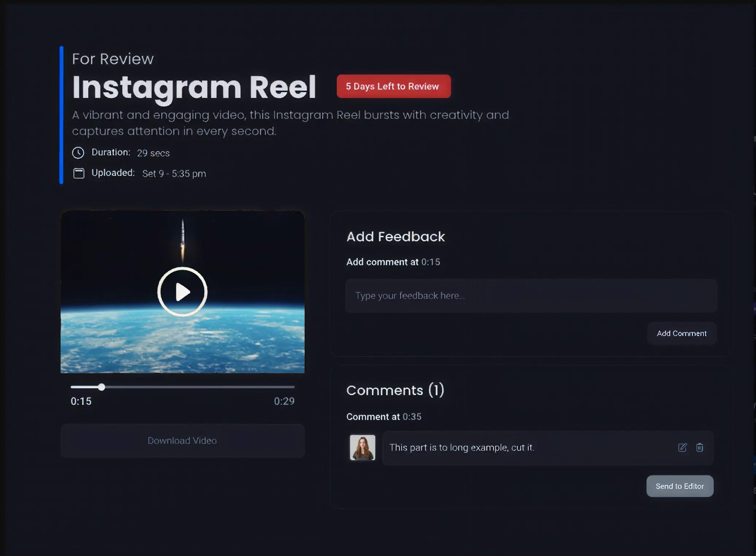Focus the 'Type your feedback here' field
The height and width of the screenshot is (556, 756).
click(531, 296)
